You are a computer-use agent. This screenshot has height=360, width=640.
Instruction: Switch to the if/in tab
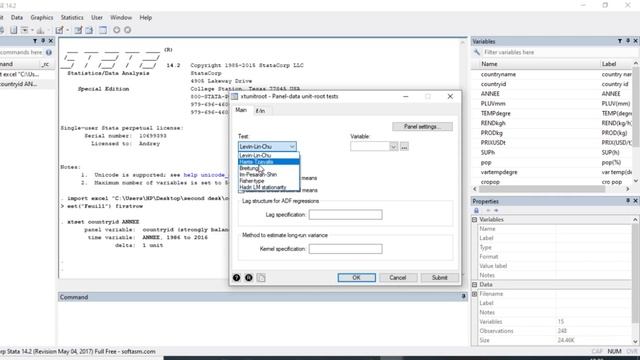coord(260,111)
